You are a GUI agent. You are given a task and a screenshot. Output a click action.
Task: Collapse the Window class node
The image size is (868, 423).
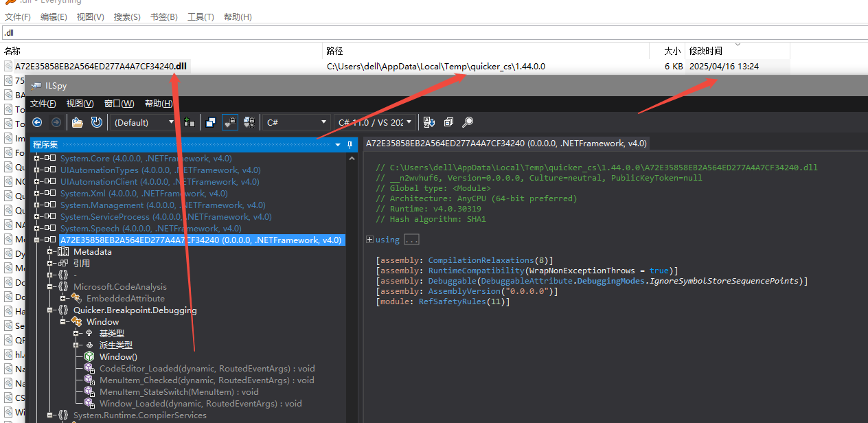[x=63, y=322]
